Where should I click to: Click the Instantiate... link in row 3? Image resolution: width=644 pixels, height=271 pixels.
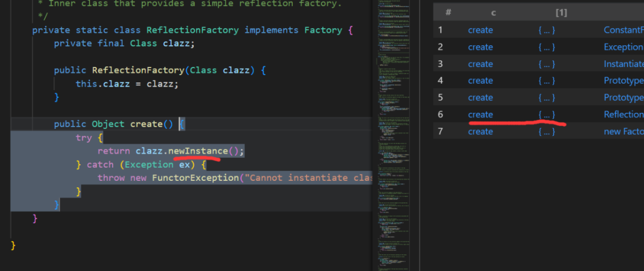tap(624, 64)
